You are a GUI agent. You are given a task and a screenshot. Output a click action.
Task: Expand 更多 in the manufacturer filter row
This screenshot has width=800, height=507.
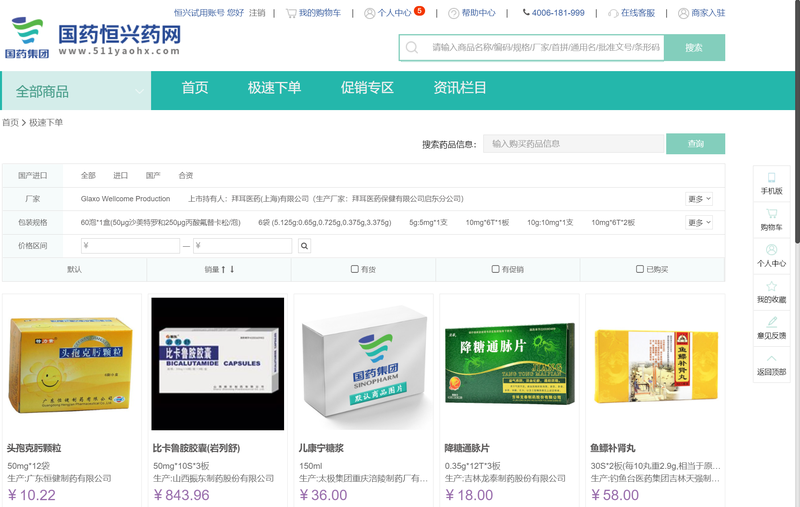698,199
